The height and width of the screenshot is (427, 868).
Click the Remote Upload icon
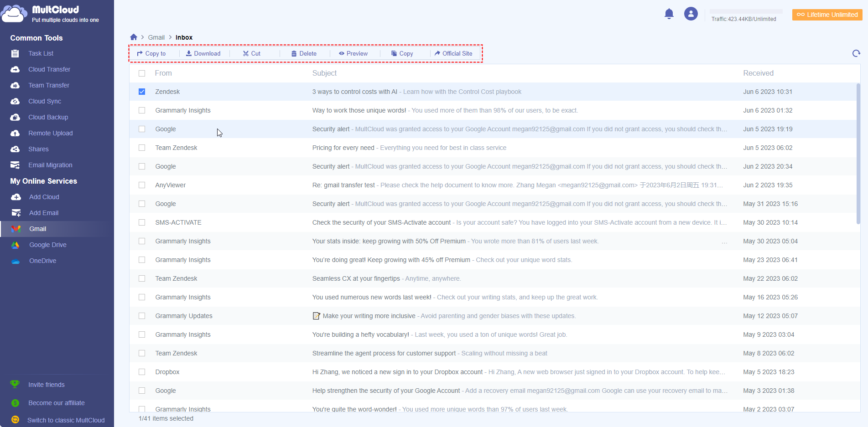[15, 133]
